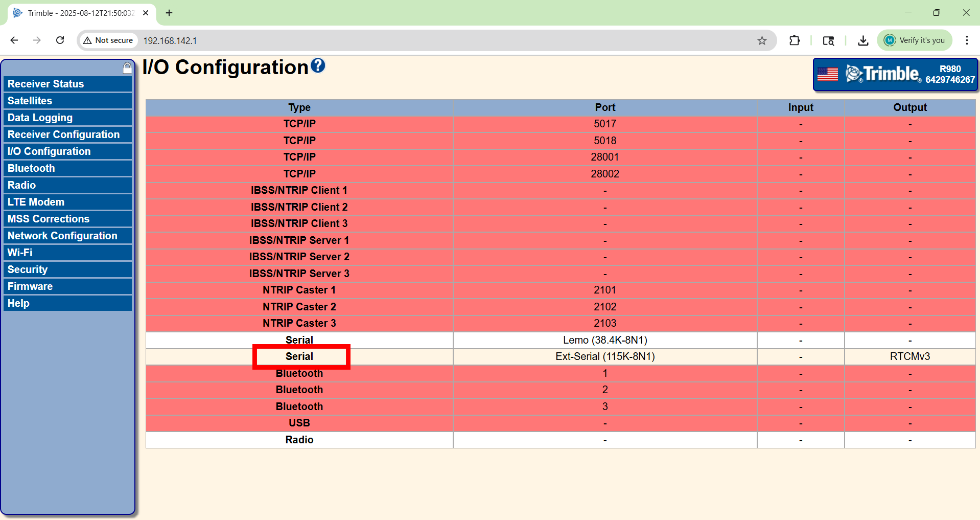Open the Satellites menu item
This screenshot has height=520, width=980.
click(30, 101)
